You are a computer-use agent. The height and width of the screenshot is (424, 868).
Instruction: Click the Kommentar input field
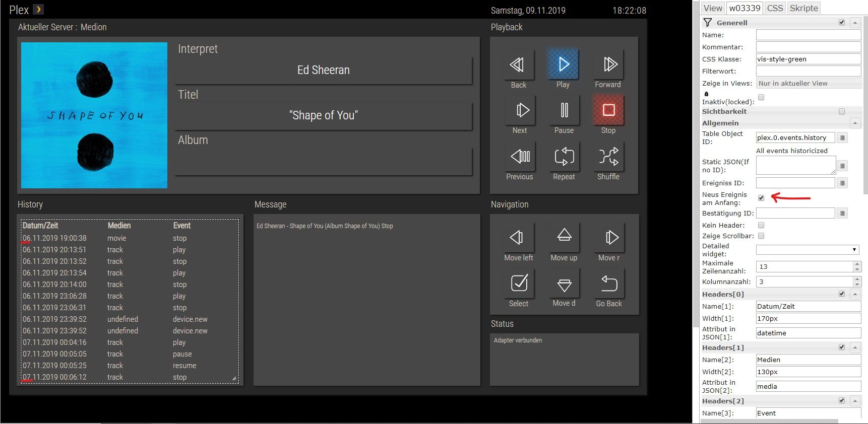point(809,47)
